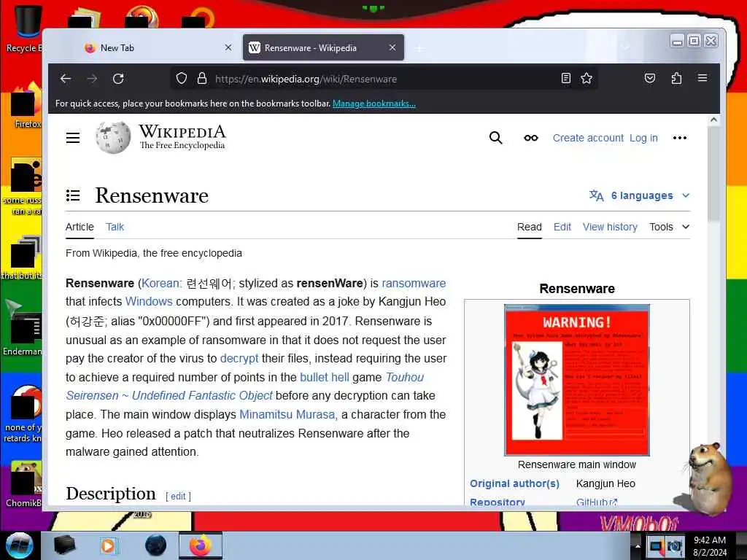Screen dimensions: 747x560
Task: Open the media player taskbar icon
Action: coord(108,545)
